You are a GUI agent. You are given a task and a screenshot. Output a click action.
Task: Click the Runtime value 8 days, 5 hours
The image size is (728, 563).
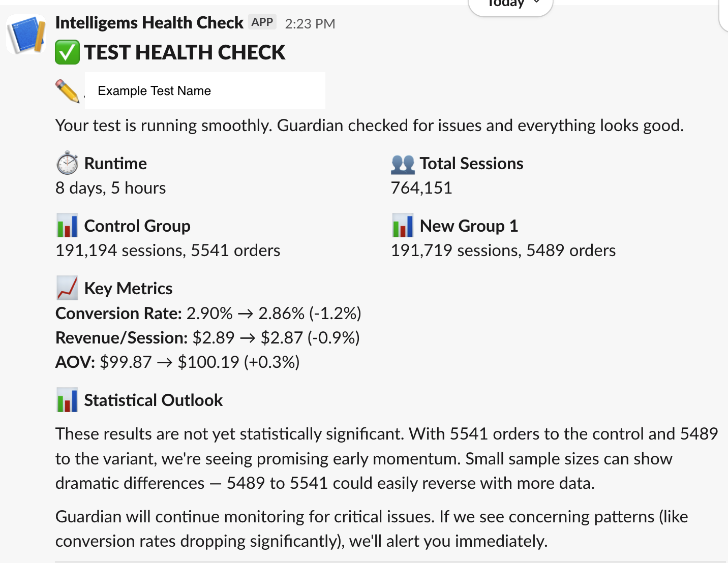pyautogui.click(x=110, y=188)
